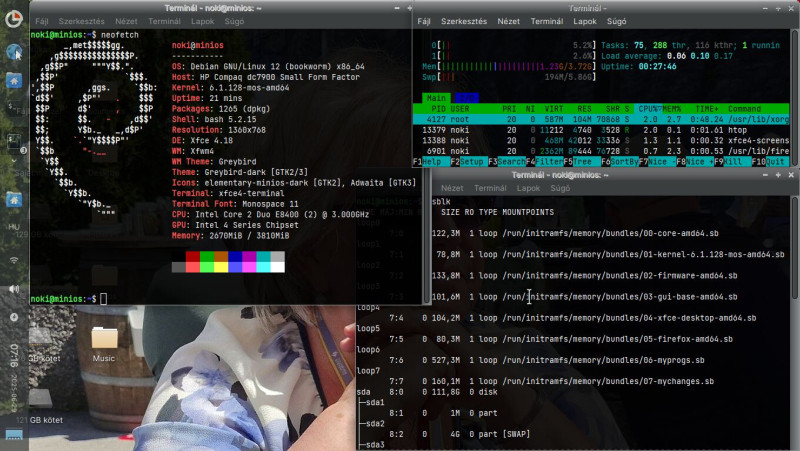
Task: Open the Wi-Fi network indicator
Action: tap(14, 260)
